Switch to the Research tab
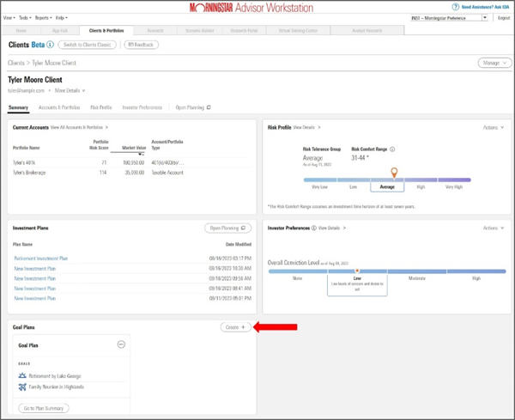Viewport: 515px width, 420px height. (x=155, y=31)
